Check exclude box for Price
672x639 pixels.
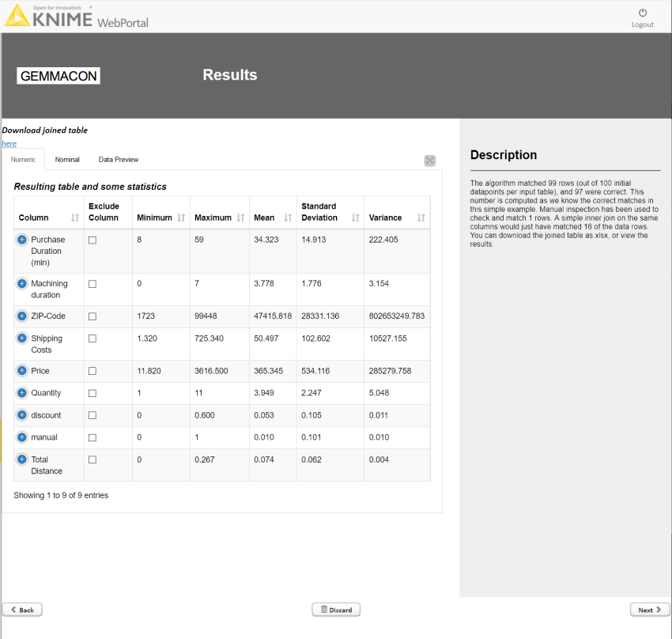click(x=92, y=371)
